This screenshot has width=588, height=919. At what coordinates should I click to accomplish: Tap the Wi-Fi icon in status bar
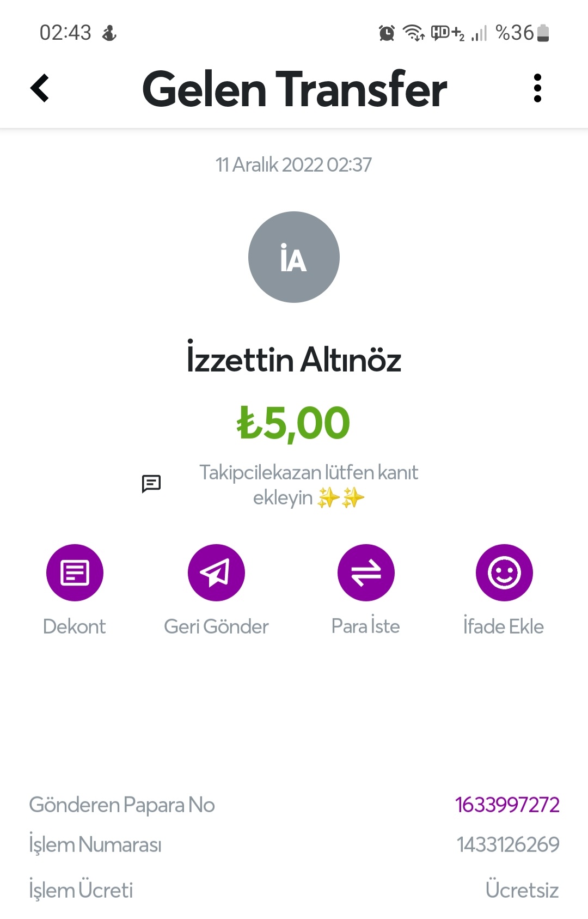tap(414, 33)
